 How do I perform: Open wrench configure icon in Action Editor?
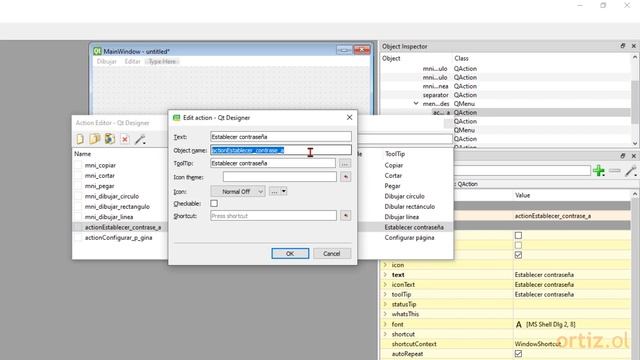140,140
